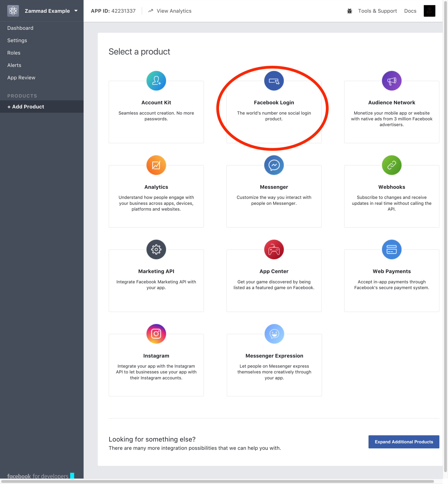Click the Zammad Example app atom icon

coord(13,11)
